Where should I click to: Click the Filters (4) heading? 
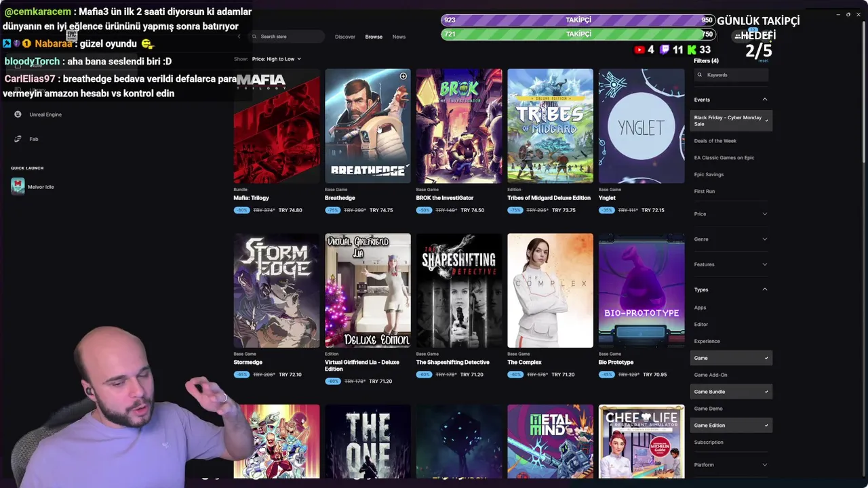click(706, 61)
